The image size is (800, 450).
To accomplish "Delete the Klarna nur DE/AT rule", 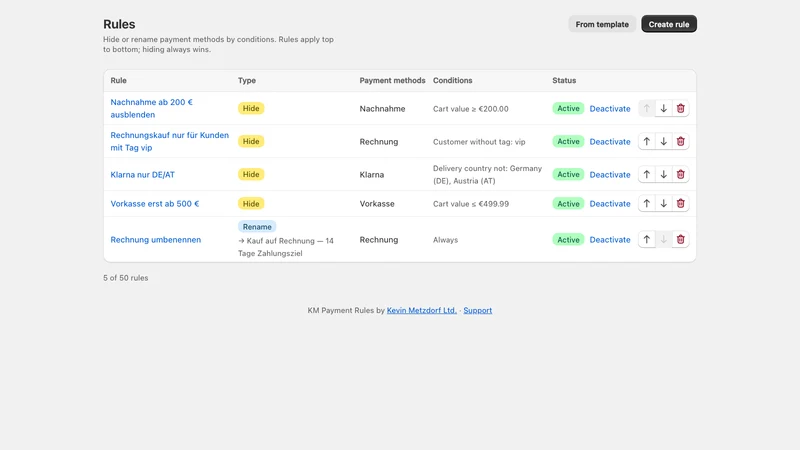I will point(681,174).
